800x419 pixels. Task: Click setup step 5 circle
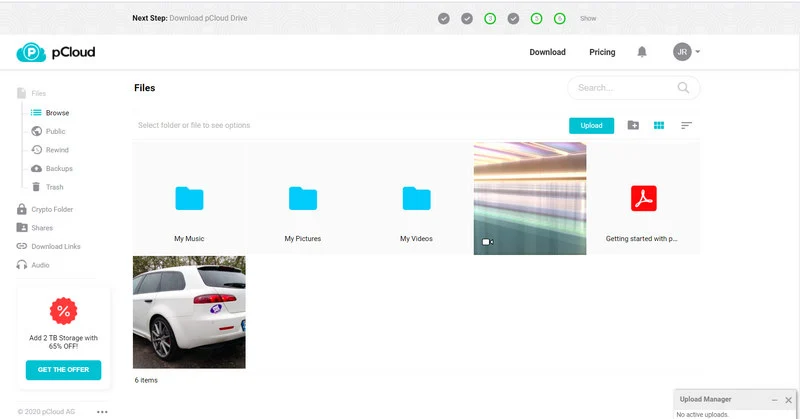click(x=536, y=18)
